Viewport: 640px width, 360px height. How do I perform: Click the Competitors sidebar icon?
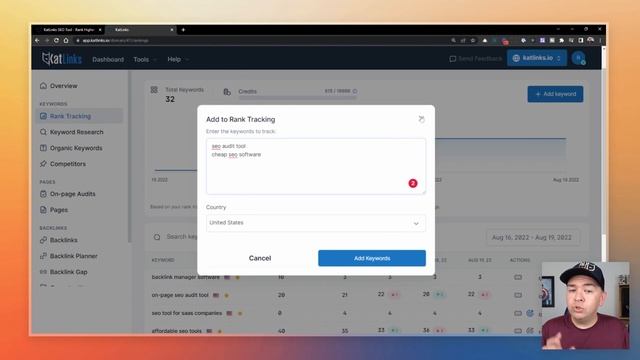43,164
